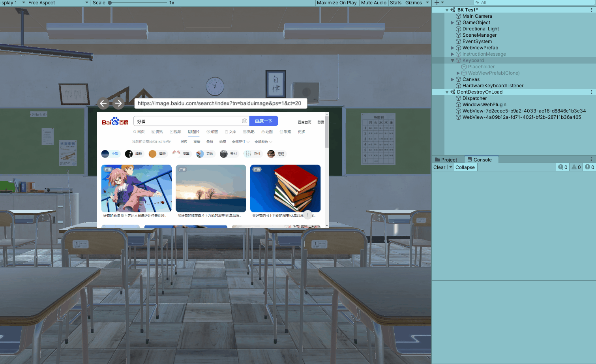Toggle the warning messages filter showing 0
Image resolution: width=596 pixels, height=364 pixels.
[576, 167]
